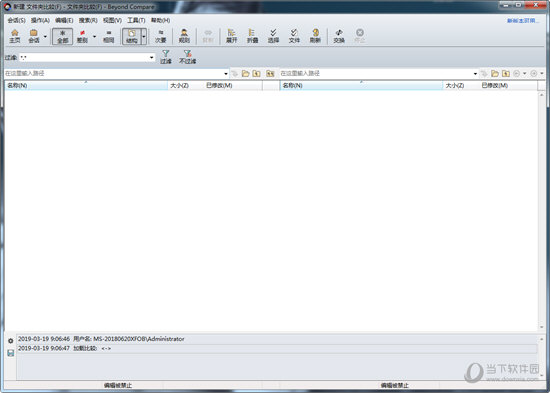Viewport: 550px width, 393px height.
Task: Click the Select Files (文件) toolbar icon
Action: pyautogui.click(x=294, y=36)
